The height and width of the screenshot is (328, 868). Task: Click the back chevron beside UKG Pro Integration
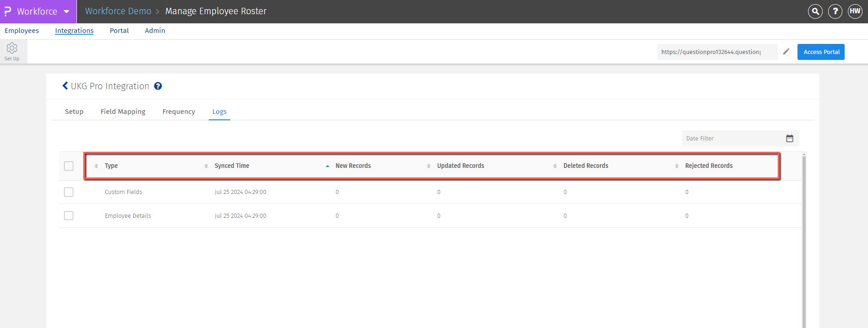(x=65, y=86)
